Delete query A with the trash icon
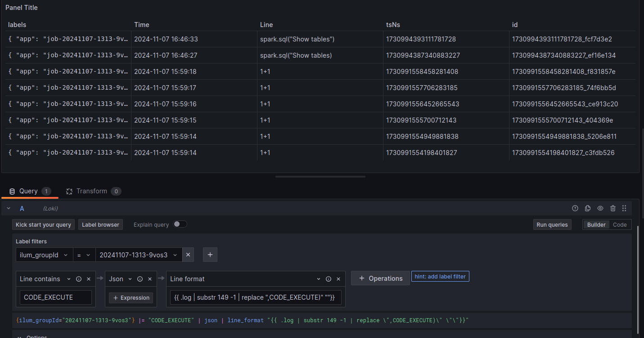 [x=613, y=208]
